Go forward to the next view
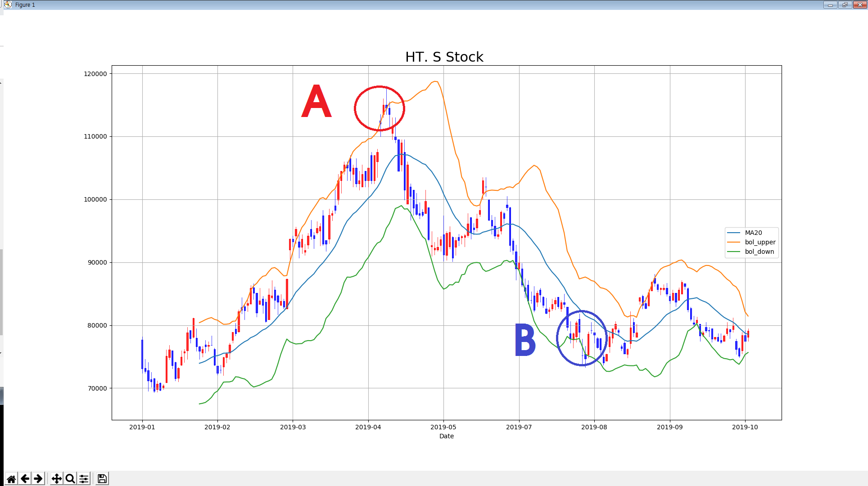The height and width of the screenshot is (486, 868). pyautogui.click(x=38, y=479)
